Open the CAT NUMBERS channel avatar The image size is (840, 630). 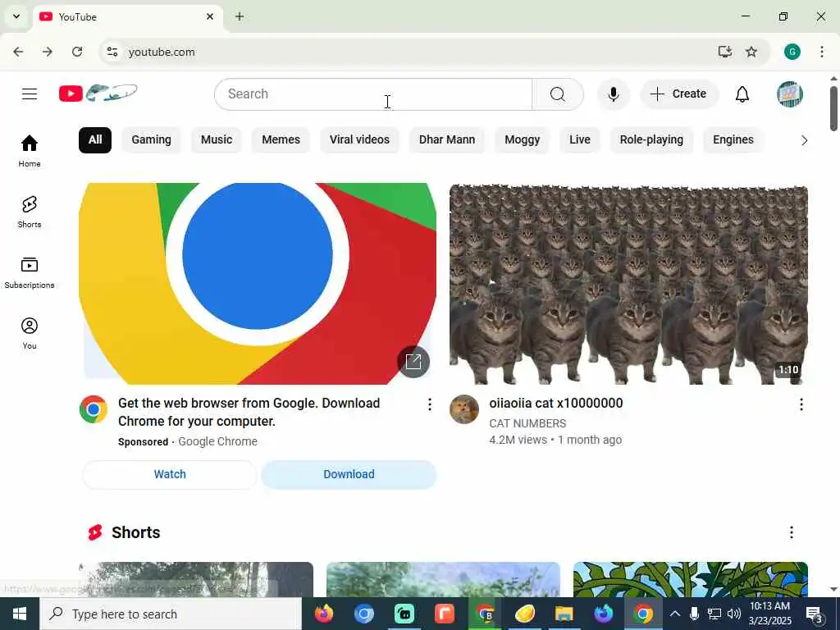[464, 409]
